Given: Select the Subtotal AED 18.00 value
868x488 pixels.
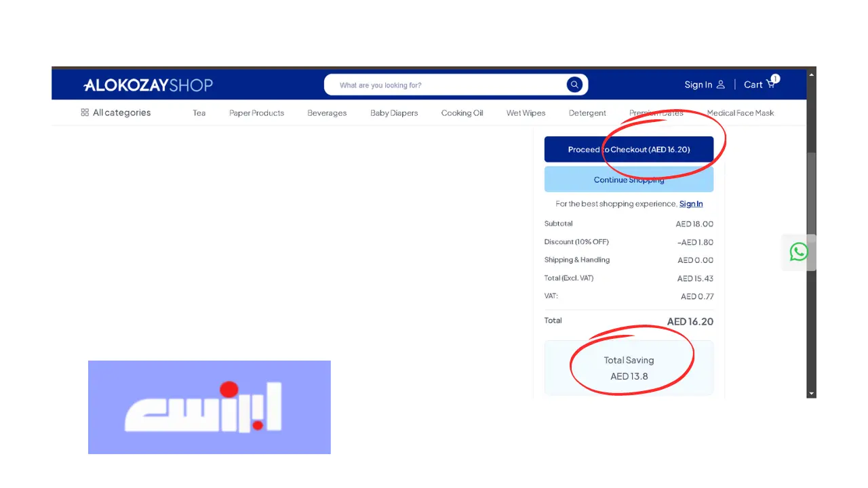Looking at the screenshot, I should click(694, 224).
